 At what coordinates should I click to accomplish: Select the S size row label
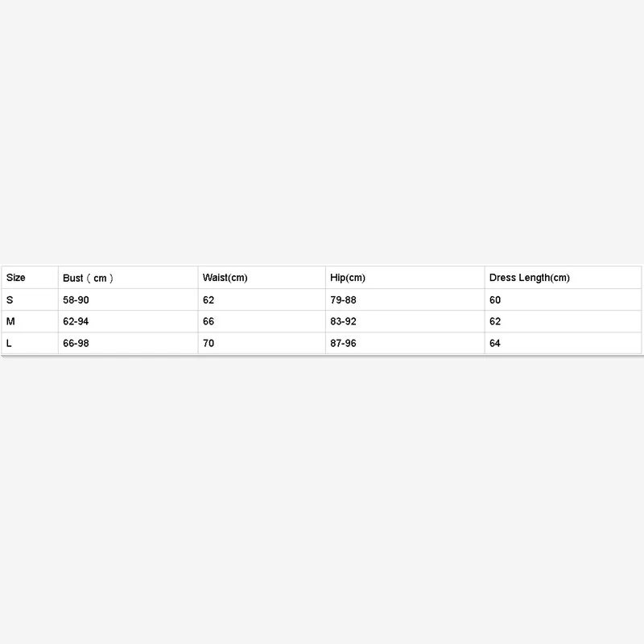[x=30, y=299]
